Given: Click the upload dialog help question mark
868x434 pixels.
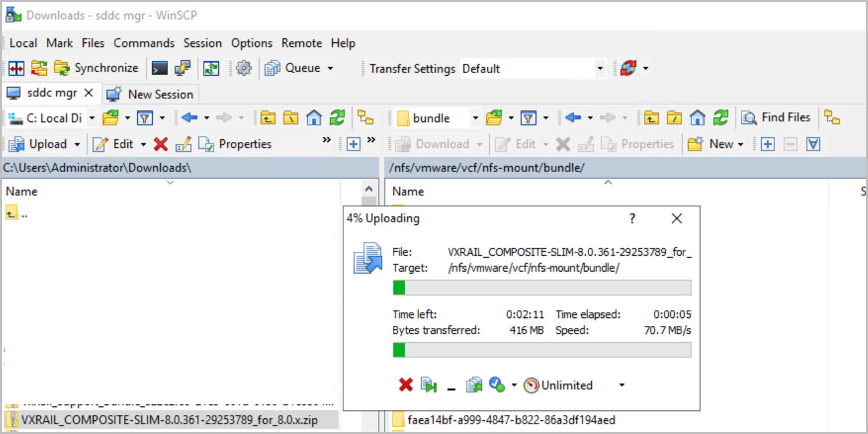Looking at the screenshot, I should click(632, 218).
